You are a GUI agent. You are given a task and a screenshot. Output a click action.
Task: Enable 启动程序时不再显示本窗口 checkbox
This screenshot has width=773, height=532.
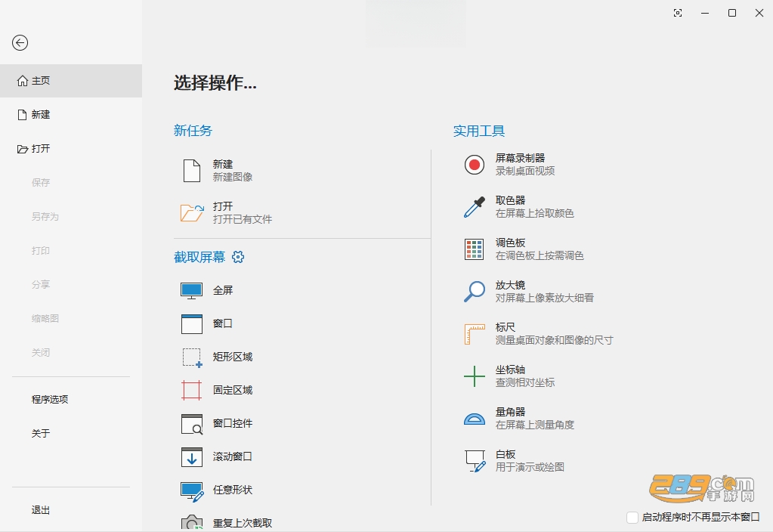[x=632, y=517]
